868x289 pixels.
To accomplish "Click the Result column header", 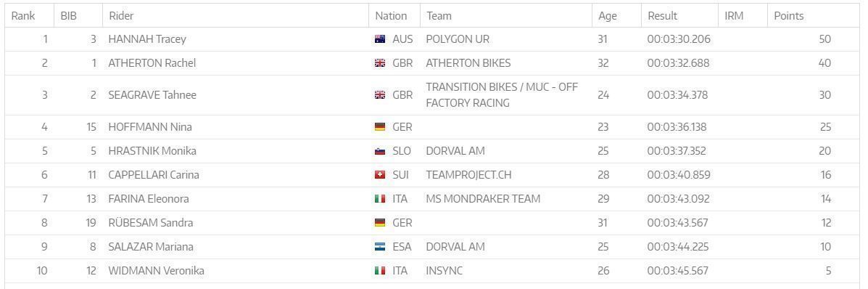I will (663, 16).
